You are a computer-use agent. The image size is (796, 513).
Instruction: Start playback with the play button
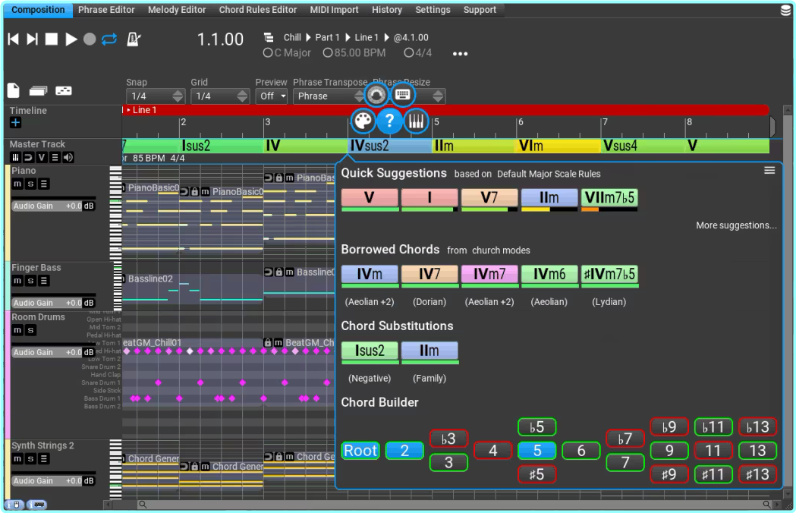[x=71, y=39]
